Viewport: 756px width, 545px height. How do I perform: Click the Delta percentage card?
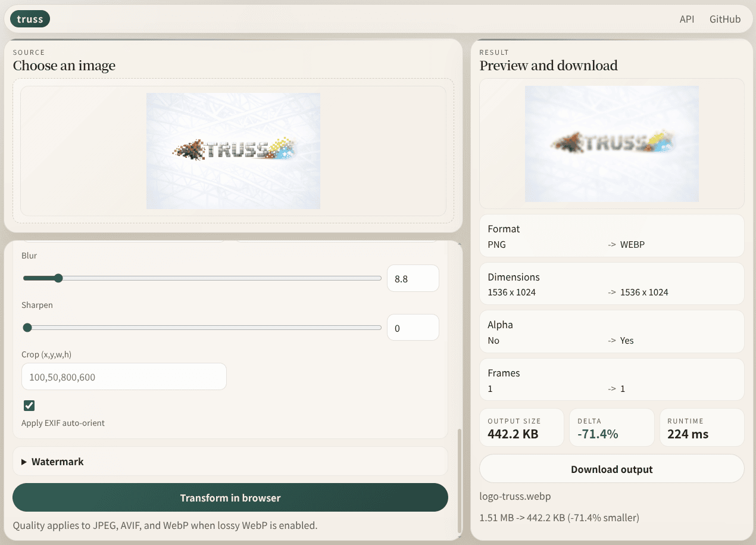611,427
